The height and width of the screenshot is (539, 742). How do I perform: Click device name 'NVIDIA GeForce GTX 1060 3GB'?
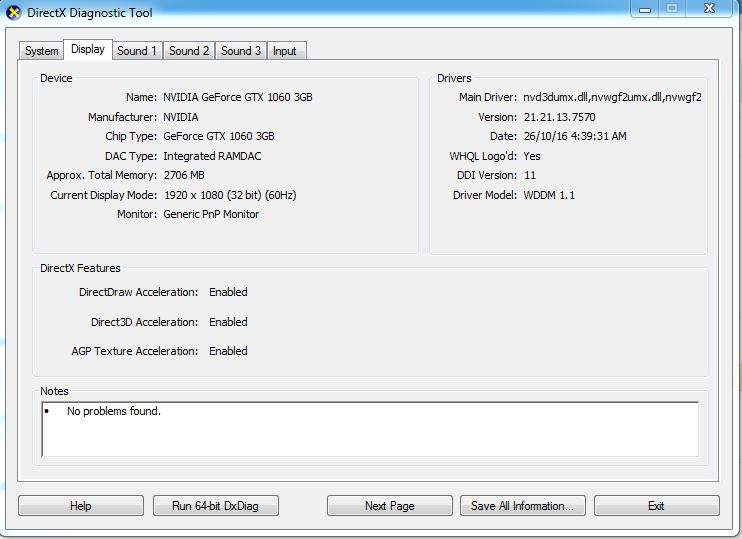tap(238, 97)
